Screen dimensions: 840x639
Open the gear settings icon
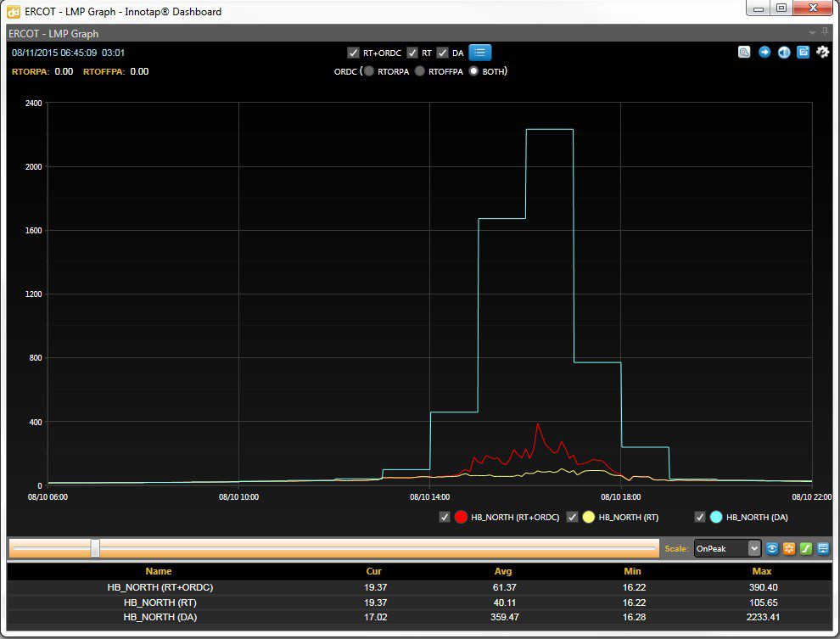822,52
